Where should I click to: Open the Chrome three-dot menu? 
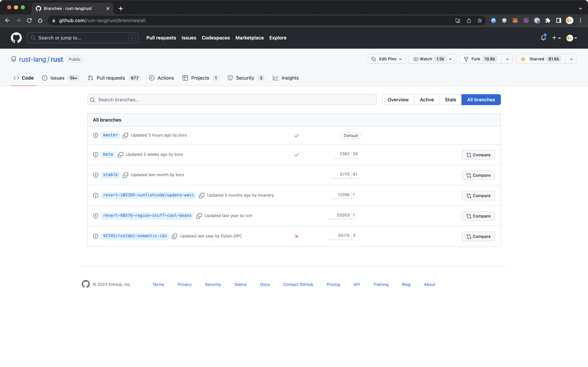click(x=581, y=20)
